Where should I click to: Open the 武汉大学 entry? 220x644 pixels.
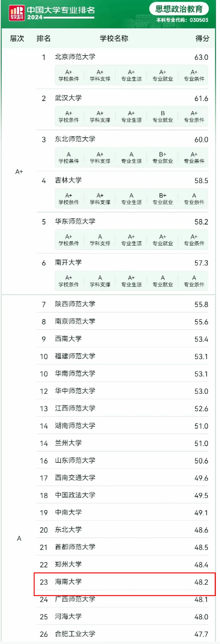pyautogui.click(x=68, y=98)
